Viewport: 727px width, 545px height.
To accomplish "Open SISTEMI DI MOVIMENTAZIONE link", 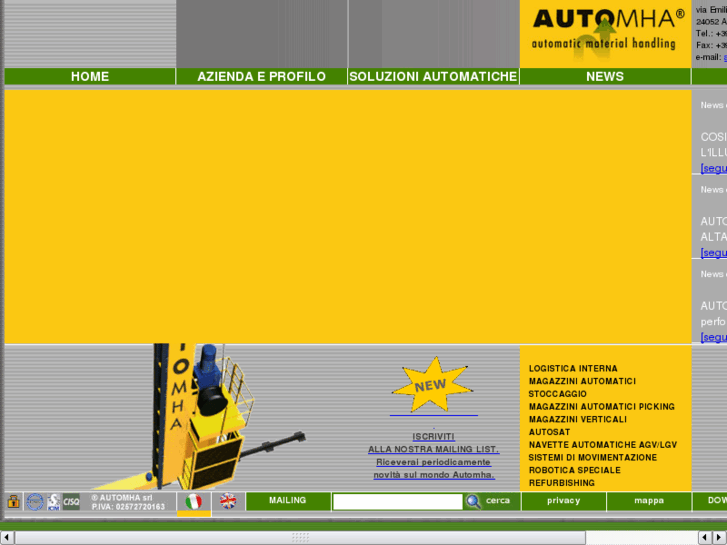I will point(593,458).
